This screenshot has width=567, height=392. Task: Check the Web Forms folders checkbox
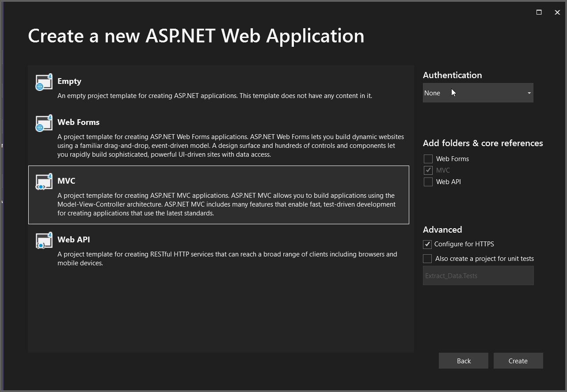[428, 159]
